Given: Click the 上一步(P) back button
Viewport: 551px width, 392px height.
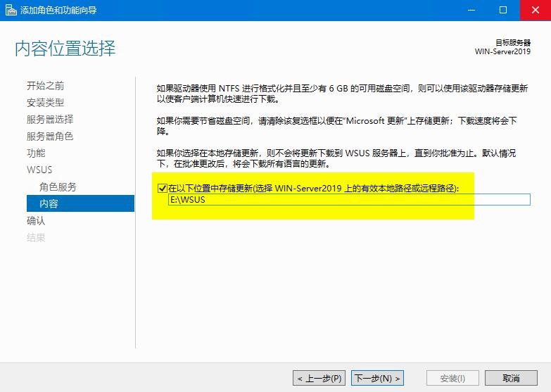Looking at the screenshot, I should click(x=319, y=379).
